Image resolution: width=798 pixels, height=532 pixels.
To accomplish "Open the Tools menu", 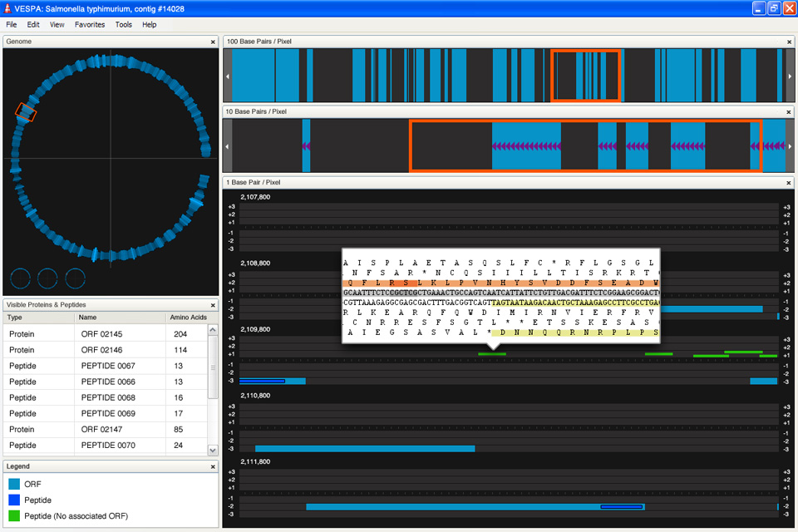I will tap(124, 25).
